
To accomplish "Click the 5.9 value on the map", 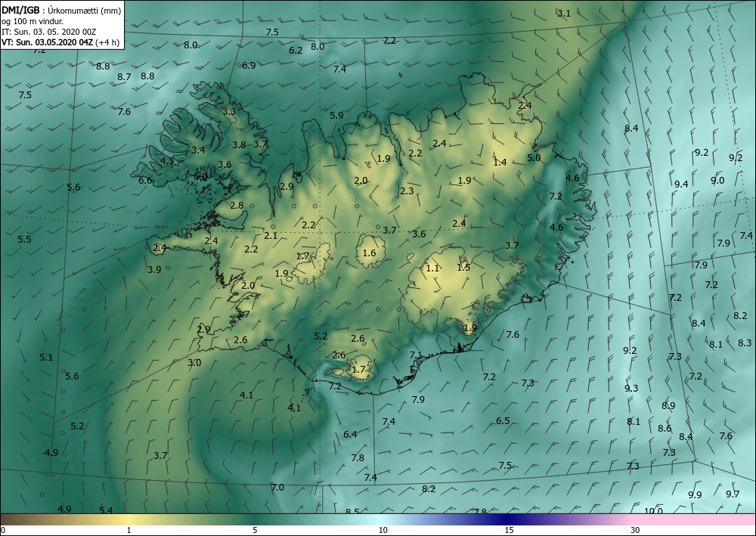I will (x=336, y=115).
